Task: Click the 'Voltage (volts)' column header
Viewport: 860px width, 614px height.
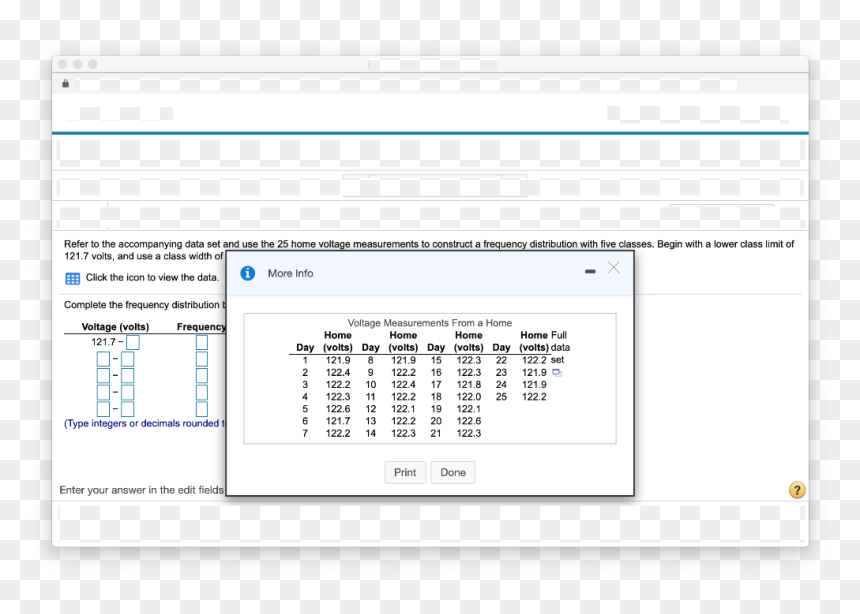Action: tap(115, 327)
